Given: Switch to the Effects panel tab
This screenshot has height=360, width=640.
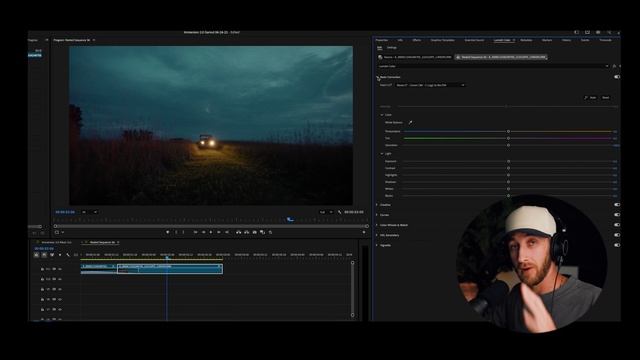Looking at the screenshot, I should pos(417,40).
